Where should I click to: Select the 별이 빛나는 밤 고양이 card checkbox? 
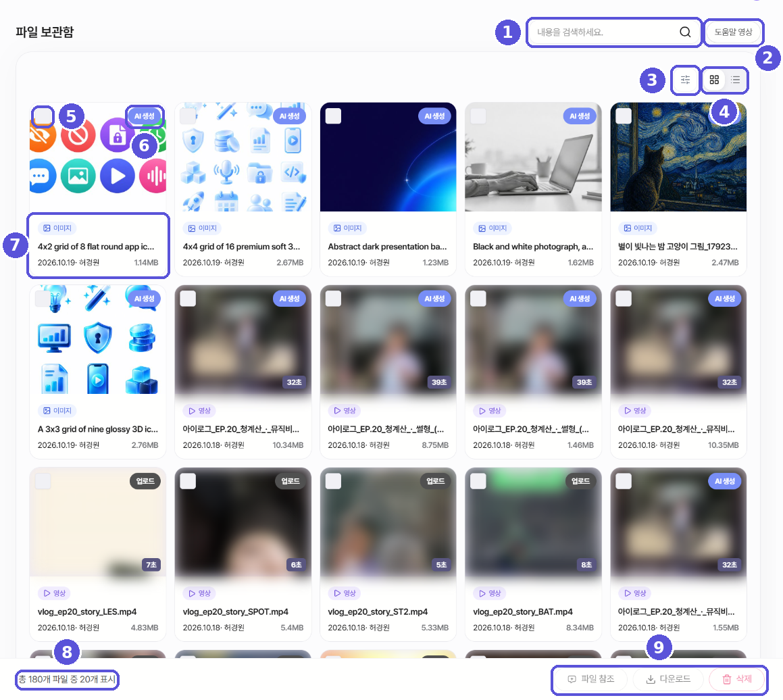click(x=623, y=116)
